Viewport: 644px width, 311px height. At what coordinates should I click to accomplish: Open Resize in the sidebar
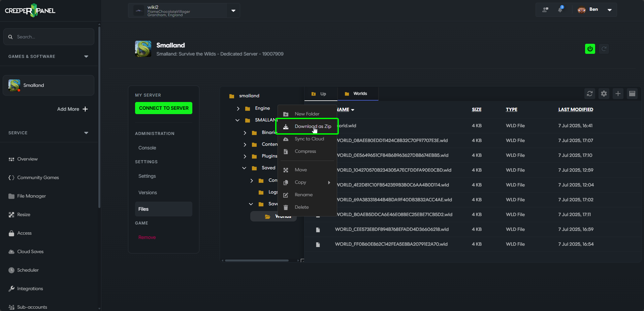coord(20,215)
